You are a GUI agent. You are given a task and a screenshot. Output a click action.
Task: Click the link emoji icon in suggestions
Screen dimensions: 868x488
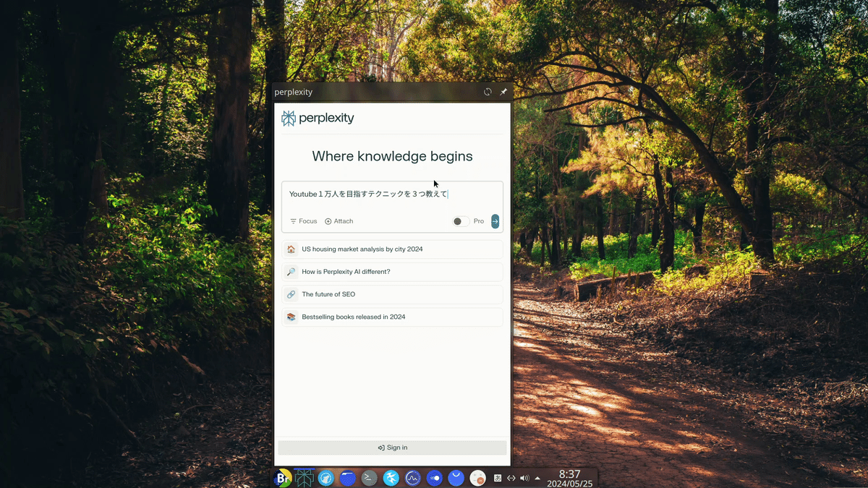291,294
